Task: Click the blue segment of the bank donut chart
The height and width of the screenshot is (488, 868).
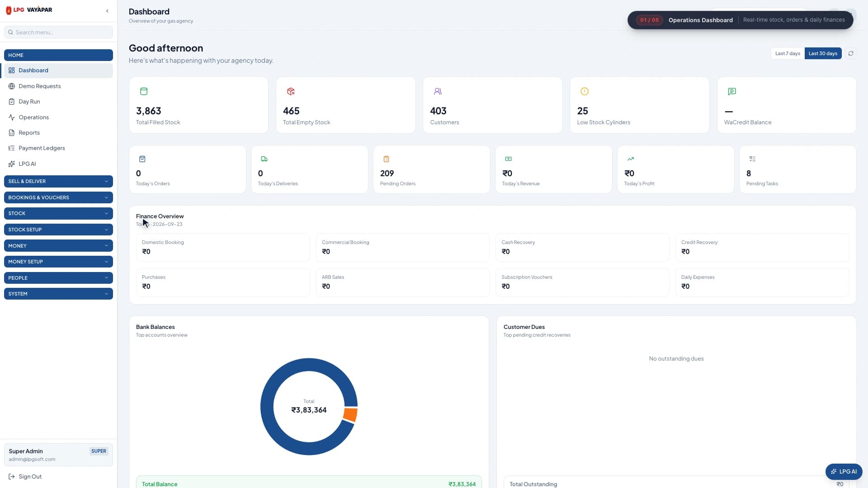Action: point(267,407)
